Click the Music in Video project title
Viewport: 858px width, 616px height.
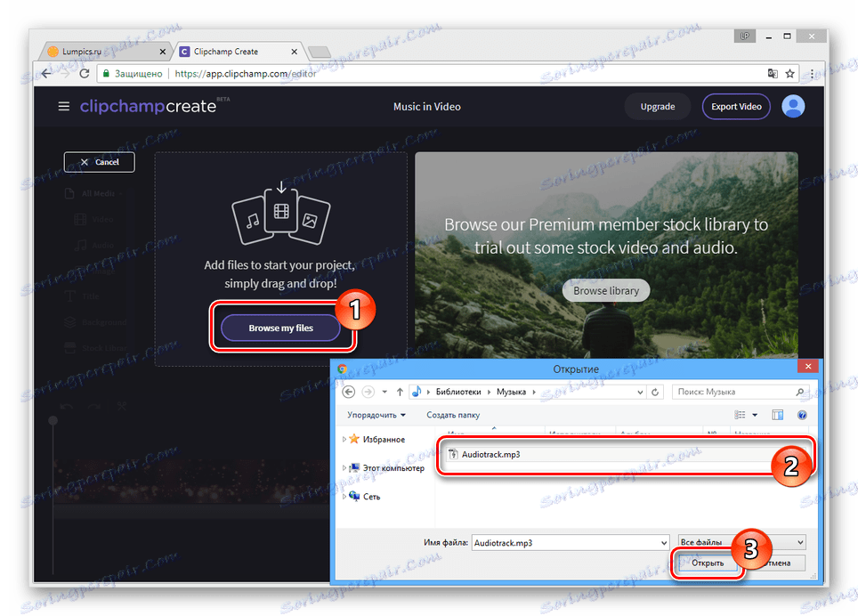tap(427, 107)
